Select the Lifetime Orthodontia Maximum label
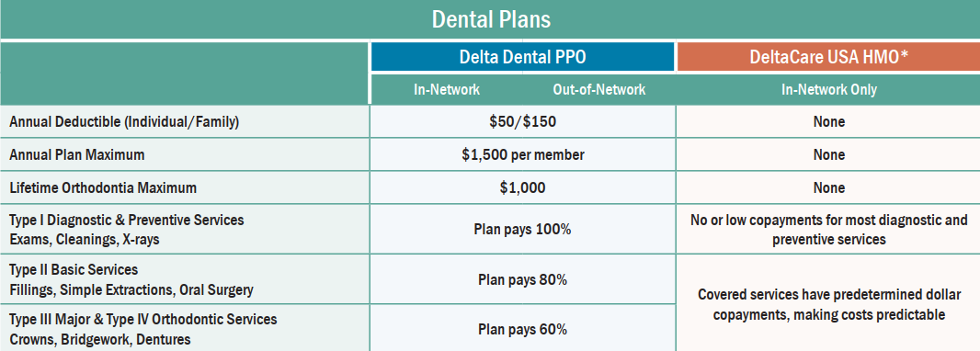This screenshot has width=980, height=351. pyautogui.click(x=102, y=187)
